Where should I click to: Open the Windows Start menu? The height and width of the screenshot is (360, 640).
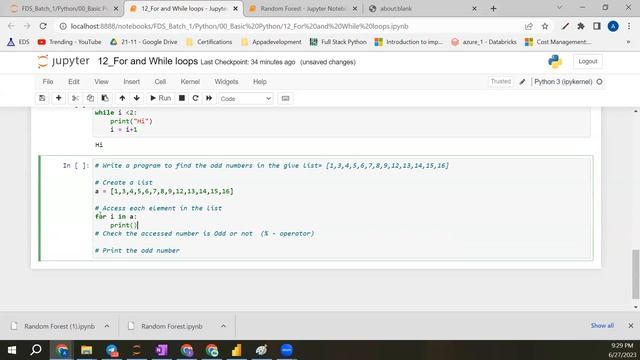12,350
